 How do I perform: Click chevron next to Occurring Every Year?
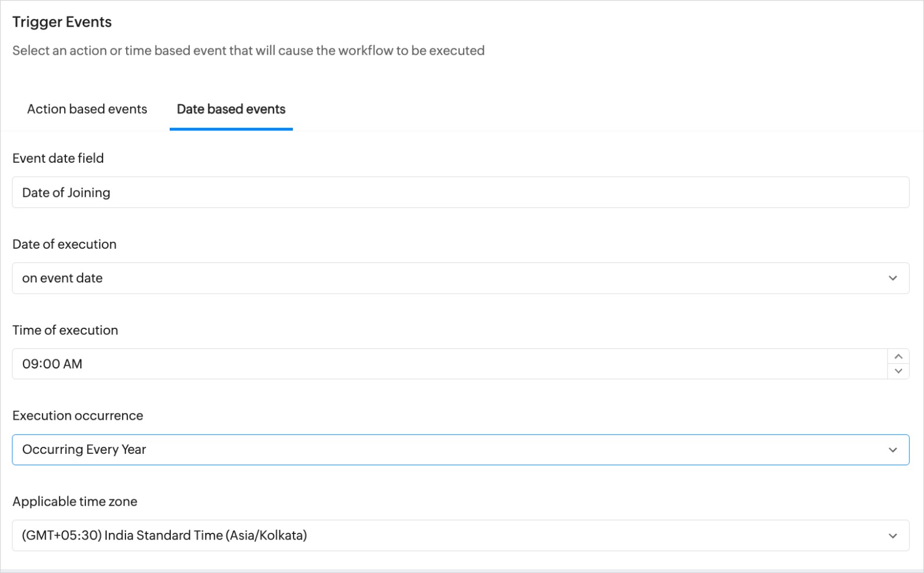[892, 450]
